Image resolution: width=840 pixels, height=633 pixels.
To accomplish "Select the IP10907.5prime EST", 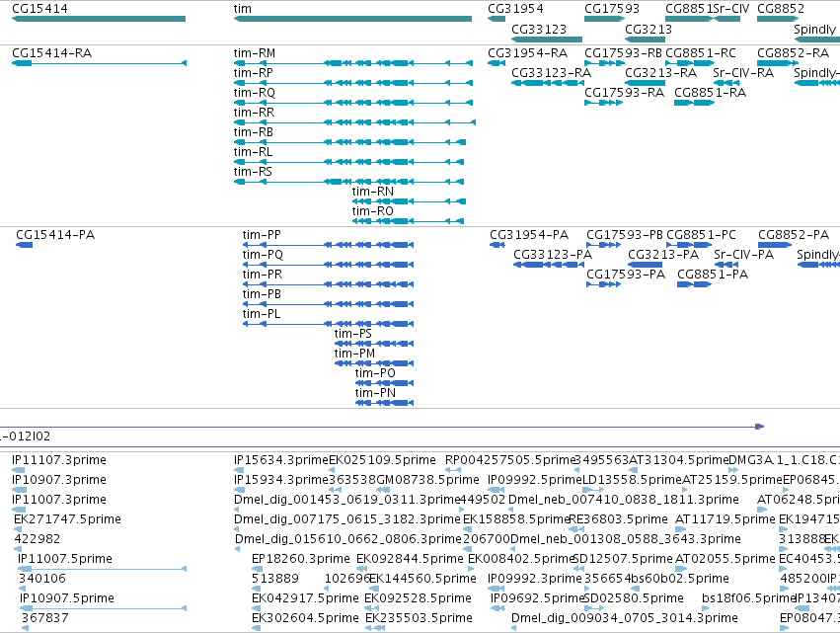I will [103, 608].
